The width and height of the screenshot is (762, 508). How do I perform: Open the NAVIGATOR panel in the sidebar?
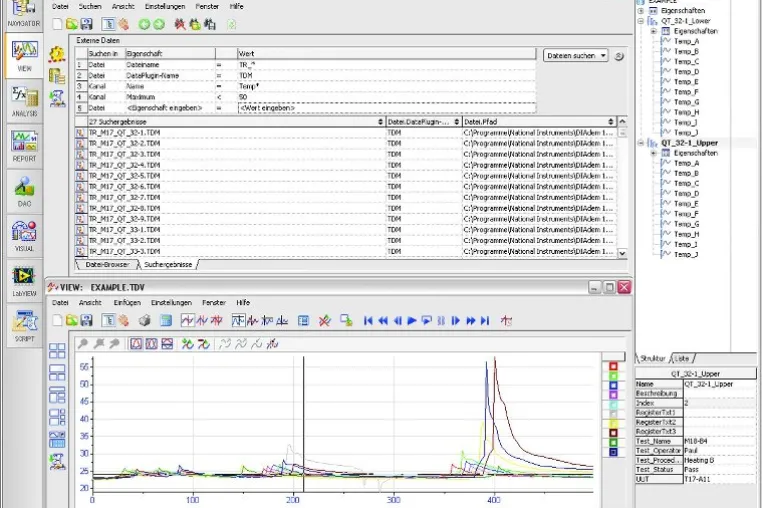(x=24, y=14)
